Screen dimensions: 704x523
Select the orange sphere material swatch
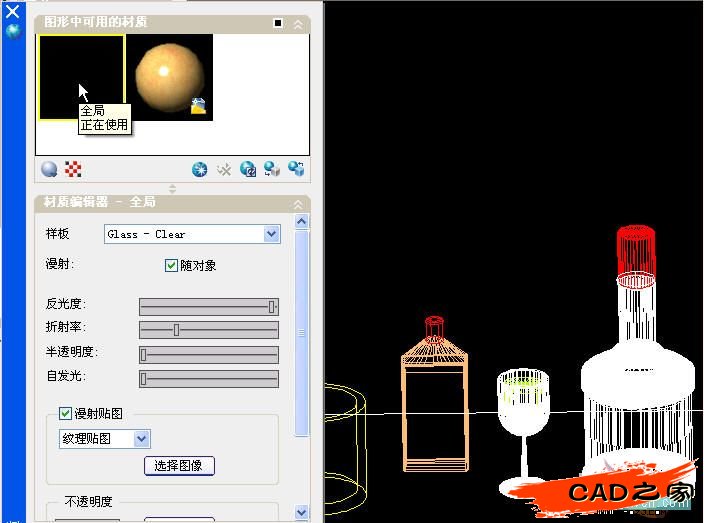pyautogui.click(x=170, y=77)
